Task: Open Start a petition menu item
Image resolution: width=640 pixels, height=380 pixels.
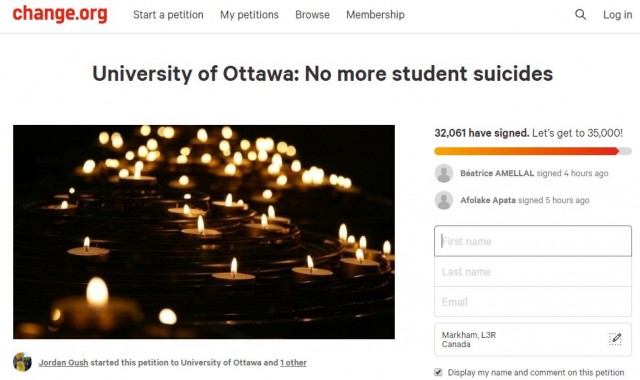Action: 168,15
